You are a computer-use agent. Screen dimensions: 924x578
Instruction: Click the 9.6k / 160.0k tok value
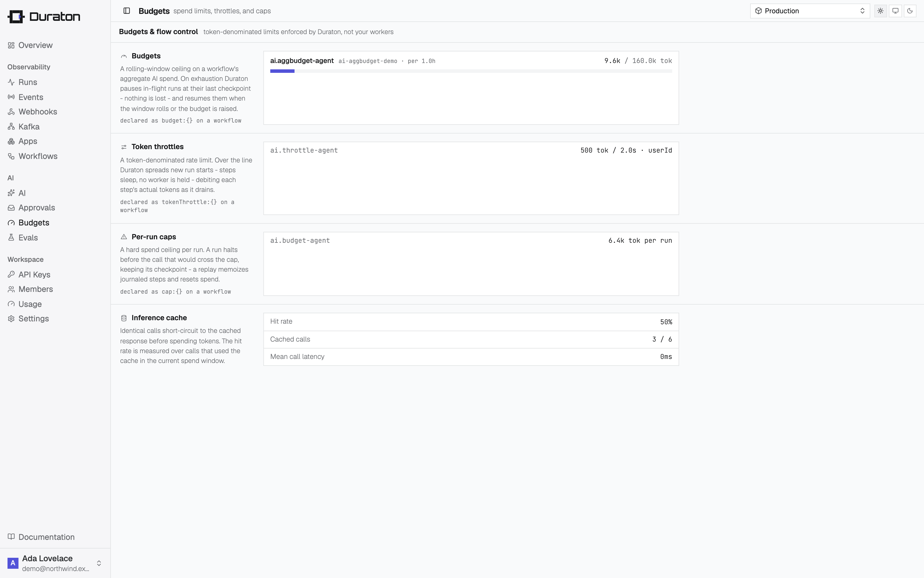tap(638, 61)
